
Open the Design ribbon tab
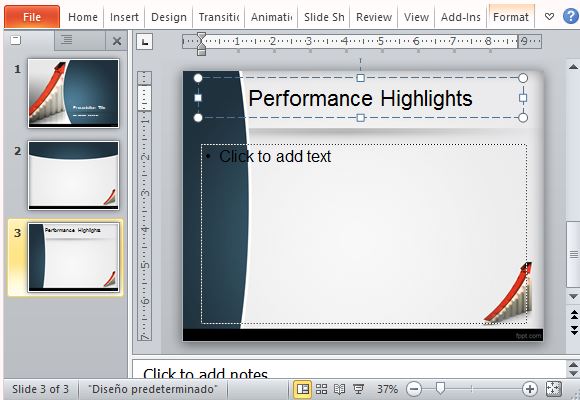click(169, 17)
